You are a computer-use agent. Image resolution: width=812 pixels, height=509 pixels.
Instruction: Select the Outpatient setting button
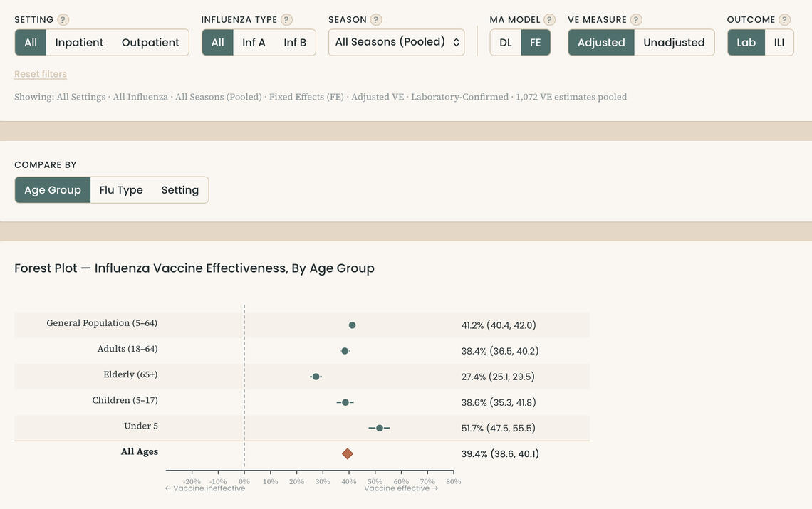click(x=150, y=43)
